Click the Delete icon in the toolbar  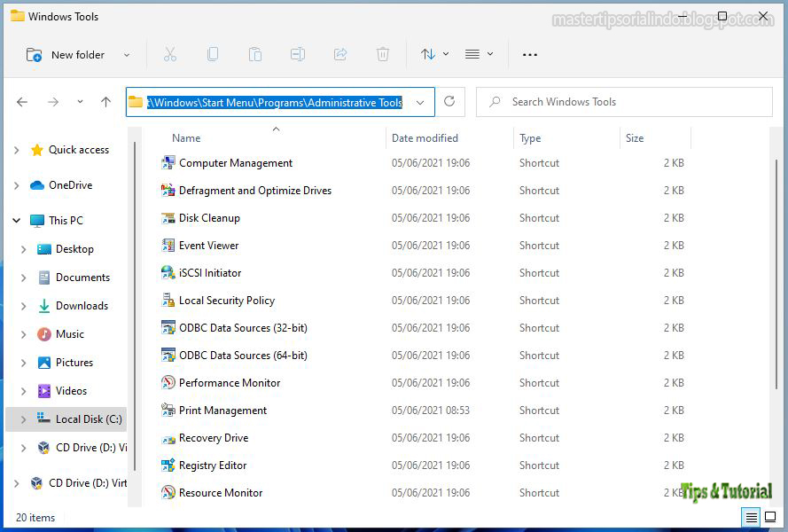click(x=383, y=54)
